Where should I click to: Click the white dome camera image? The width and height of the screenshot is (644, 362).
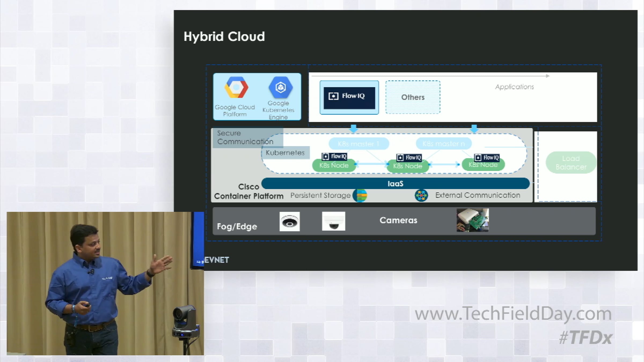coord(334,221)
